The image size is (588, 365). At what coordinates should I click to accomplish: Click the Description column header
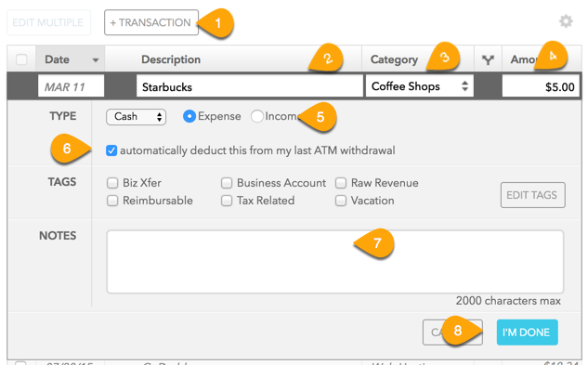[171, 59]
